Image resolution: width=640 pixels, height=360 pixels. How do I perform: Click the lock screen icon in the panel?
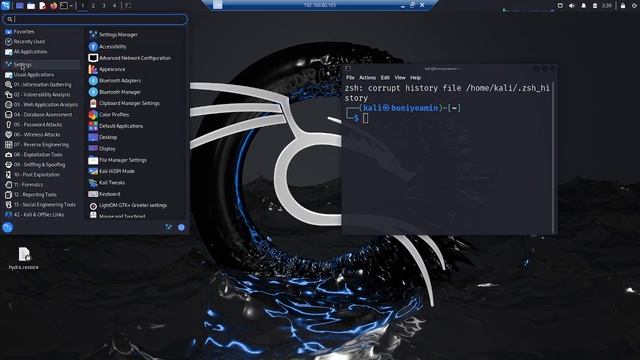click(623, 6)
